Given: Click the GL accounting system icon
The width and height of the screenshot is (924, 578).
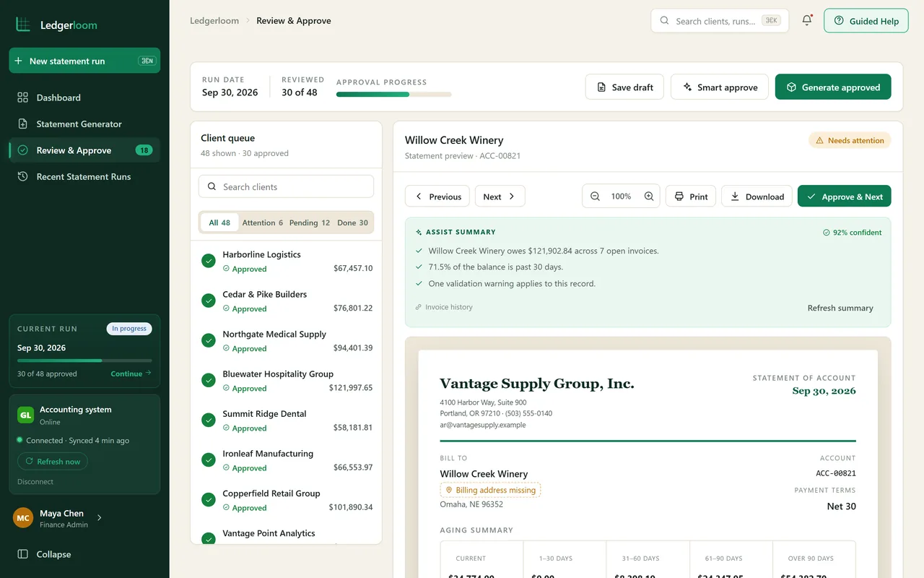Looking at the screenshot, I should tap(25, 415).
